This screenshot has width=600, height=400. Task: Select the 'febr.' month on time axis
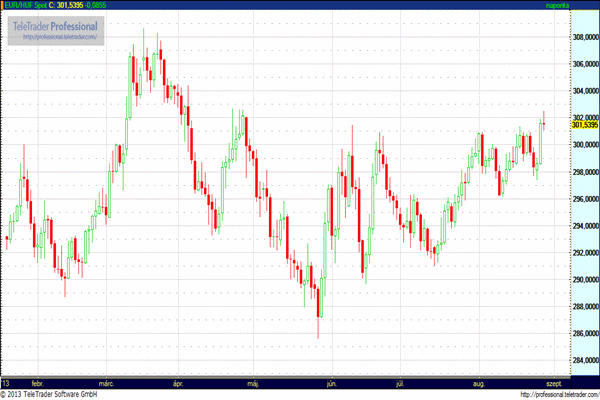coord(37,382)
